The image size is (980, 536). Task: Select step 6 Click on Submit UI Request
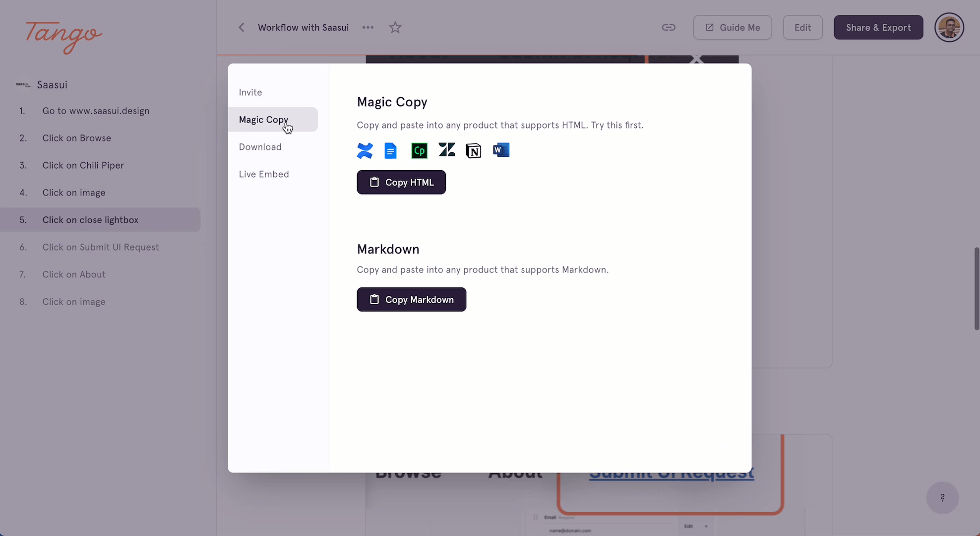tap(101, 247)
